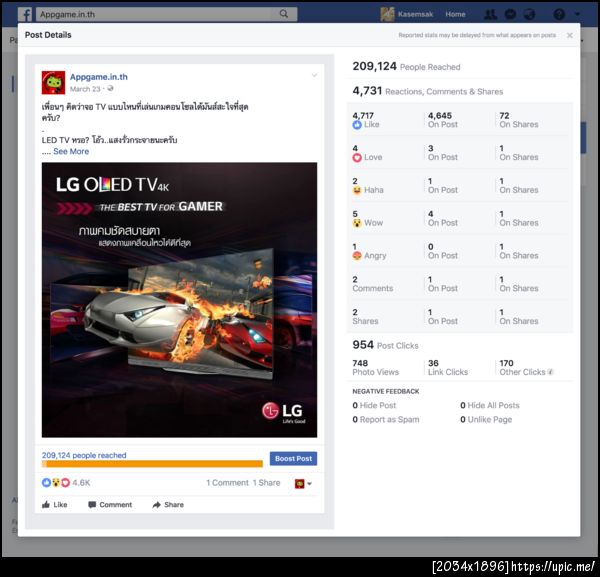Open the 1 Share link
The image size is (600, 577).
coord(266,483)
